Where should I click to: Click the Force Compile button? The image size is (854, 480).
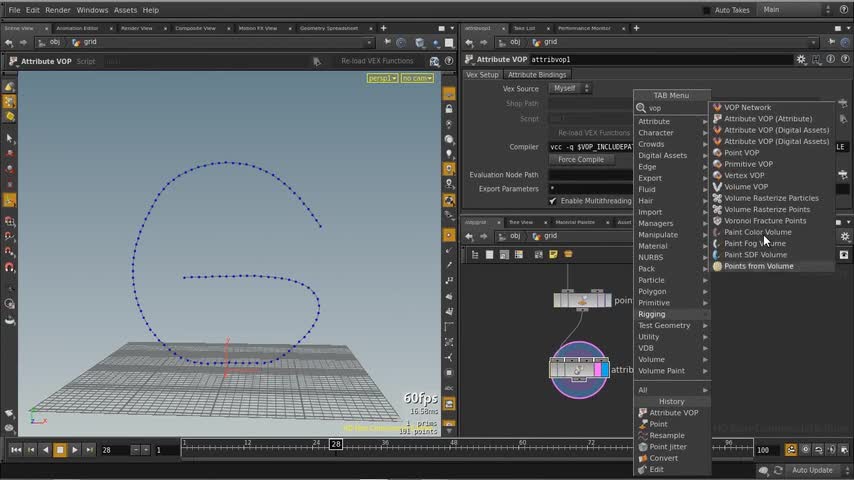click(x=581, y=160)
